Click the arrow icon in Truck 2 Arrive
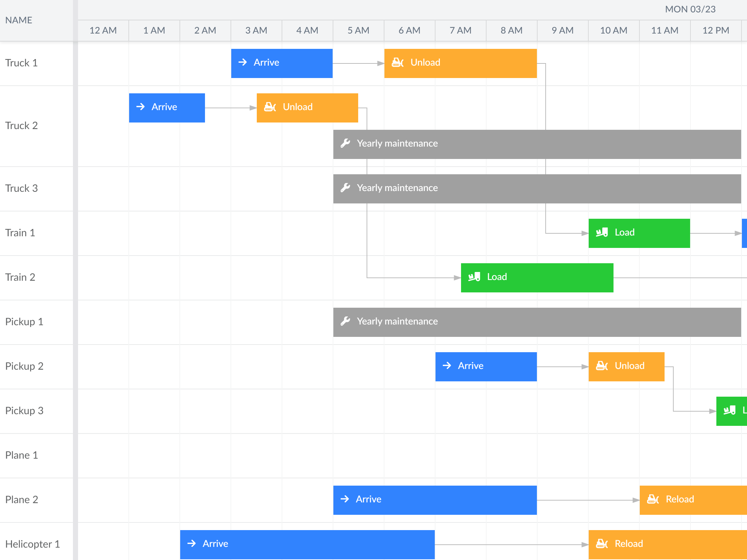The width and height of the screenshot is (747, 560). coord(140,107)
